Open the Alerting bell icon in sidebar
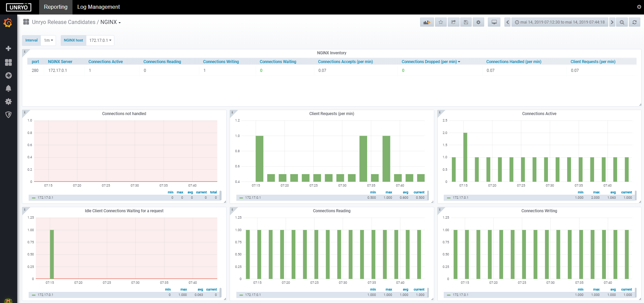The height and width of the screenshot is (303, 644). [x=8, y=88]
